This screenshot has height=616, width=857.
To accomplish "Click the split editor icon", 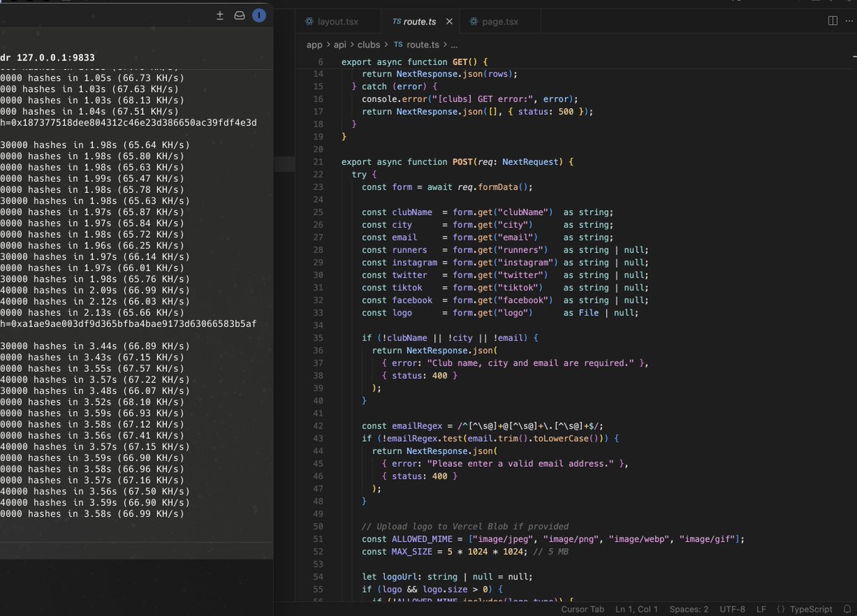I will (833, 21).
